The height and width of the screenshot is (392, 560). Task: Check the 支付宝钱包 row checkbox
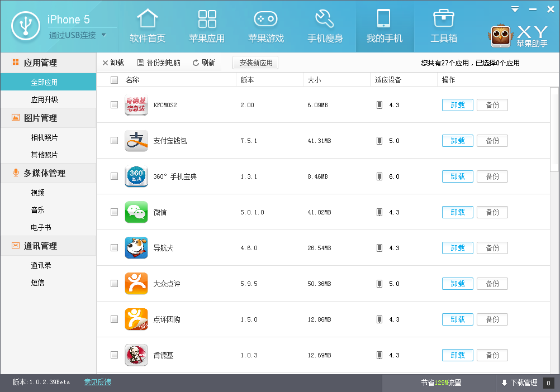[114, 140]
